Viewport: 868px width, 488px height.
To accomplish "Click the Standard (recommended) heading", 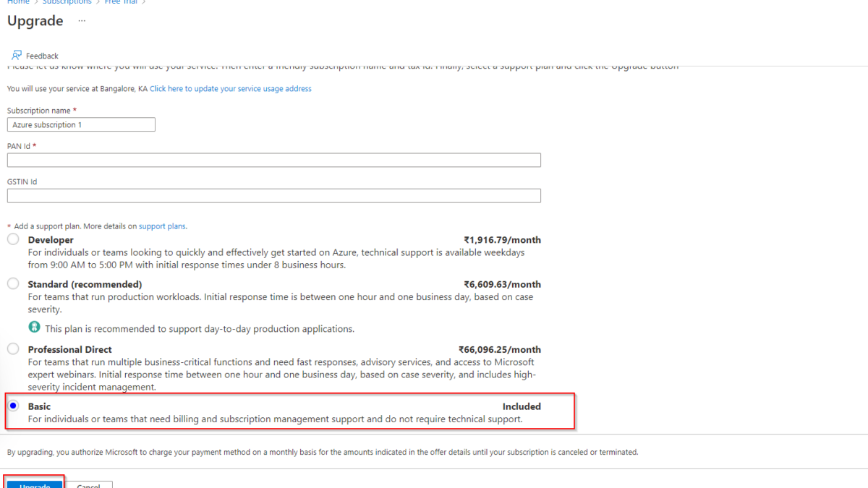I will click(85, 285).
